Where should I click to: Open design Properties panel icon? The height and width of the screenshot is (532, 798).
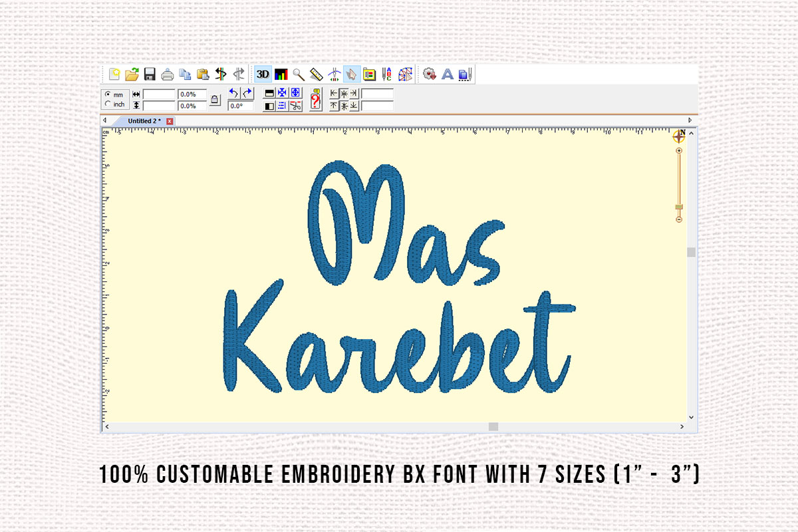coord(371,74)
